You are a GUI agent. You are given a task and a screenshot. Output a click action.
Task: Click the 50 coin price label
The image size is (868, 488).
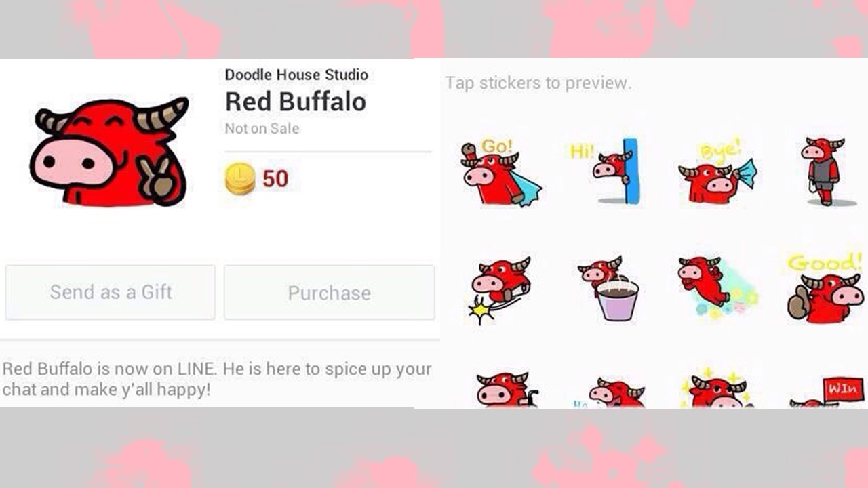(x=275, y=179)
